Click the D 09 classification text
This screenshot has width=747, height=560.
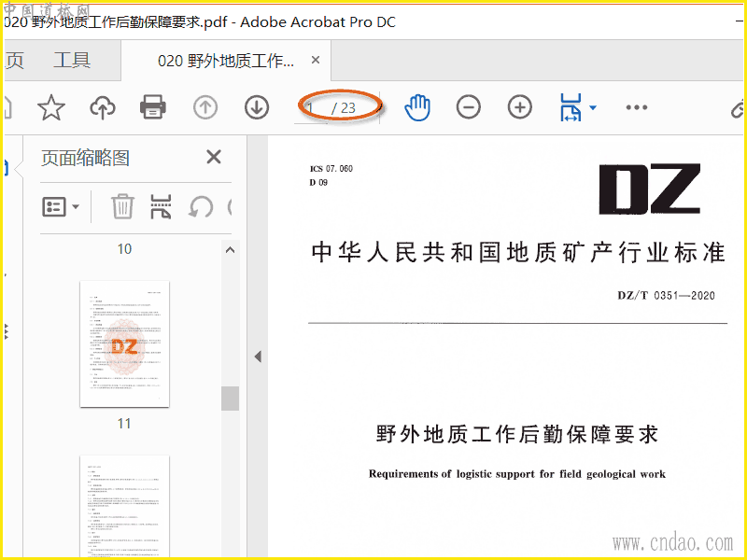pyautogui.click(x=318, y=182)
